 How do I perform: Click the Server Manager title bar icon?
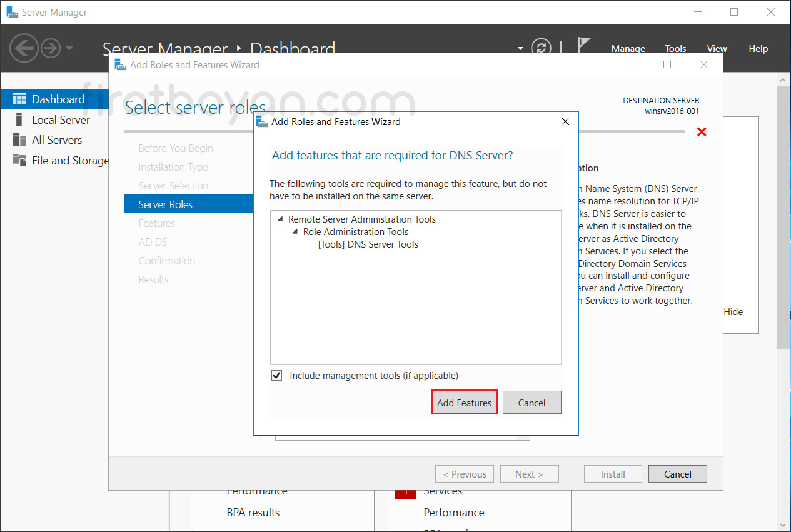click(x=12, y=12)
